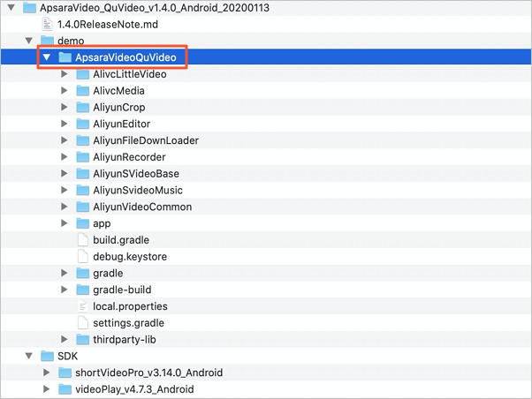Image resolution: width=532 pixels, height=399 pixels.
Task: Expand the AliyunSvideoMusic folder arrow
Action: tap(65, 190)
